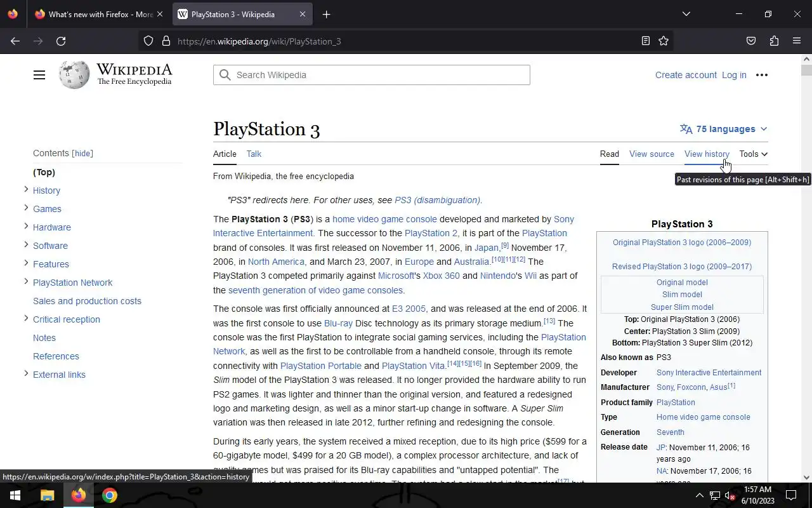Click the network icon in system tray

click(x=714, y=496)
